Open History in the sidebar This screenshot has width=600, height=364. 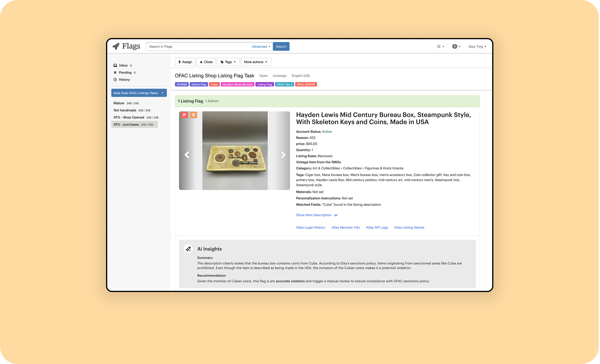pos(124,80)
